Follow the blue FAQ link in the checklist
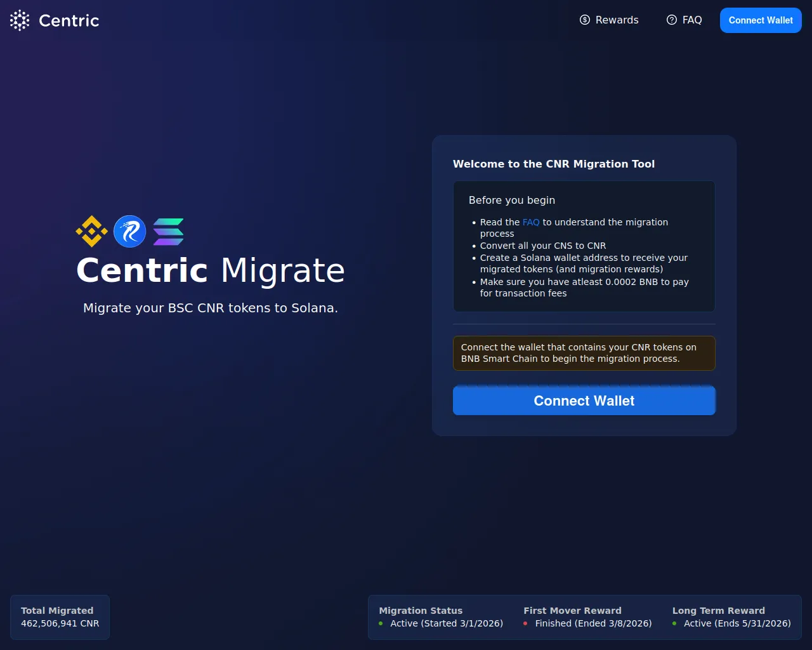Image resolution: width=812 pixels, height=650 pixels. (x=531, y=222)
